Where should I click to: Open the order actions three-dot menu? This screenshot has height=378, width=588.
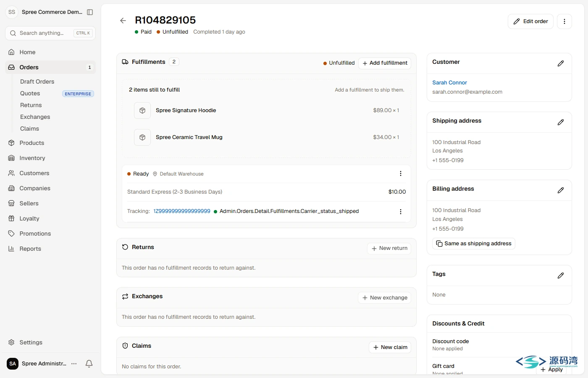(x=564, y=21)
